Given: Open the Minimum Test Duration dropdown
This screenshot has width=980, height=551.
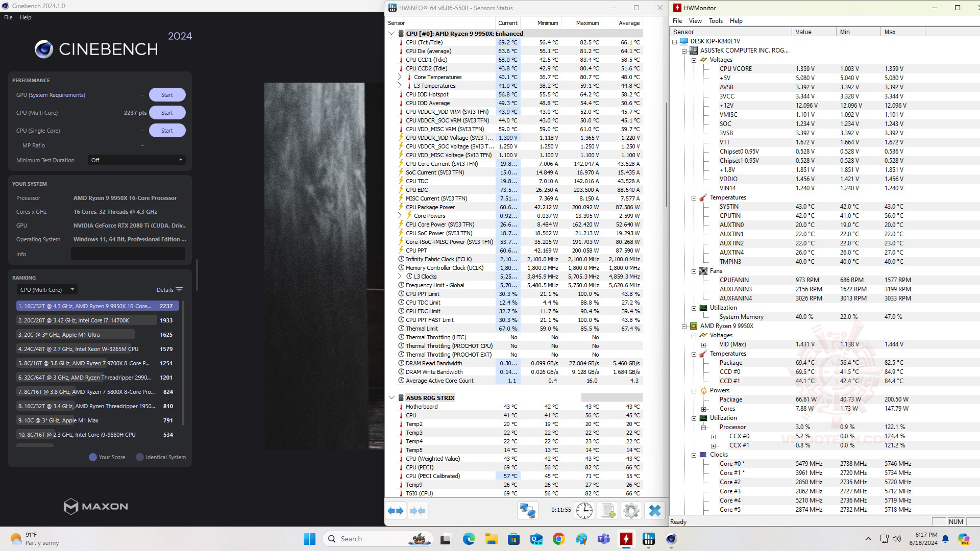Looking at the screenshot, I should [136, 160].
